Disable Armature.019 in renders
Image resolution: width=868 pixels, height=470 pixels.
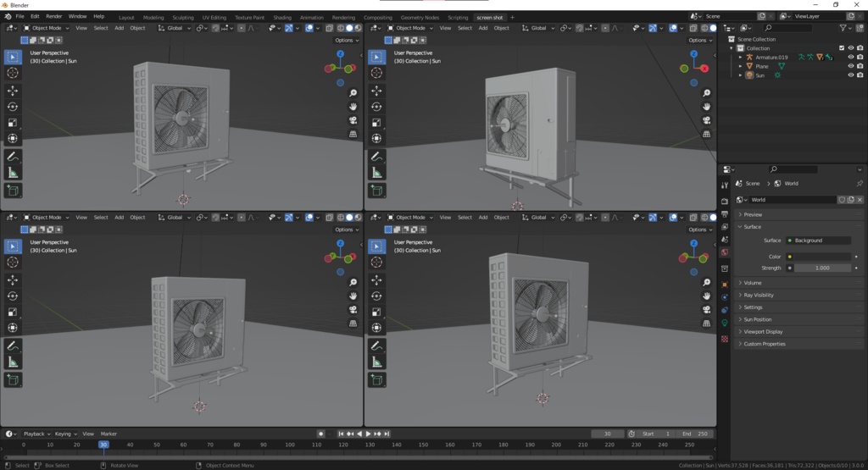pyautogui.click(x=860, y=57)
